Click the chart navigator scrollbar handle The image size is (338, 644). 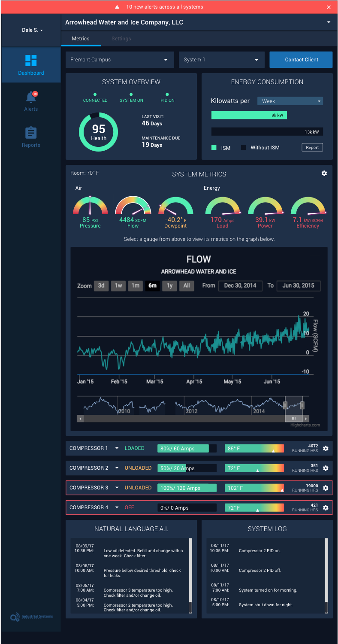click(294, 419)
